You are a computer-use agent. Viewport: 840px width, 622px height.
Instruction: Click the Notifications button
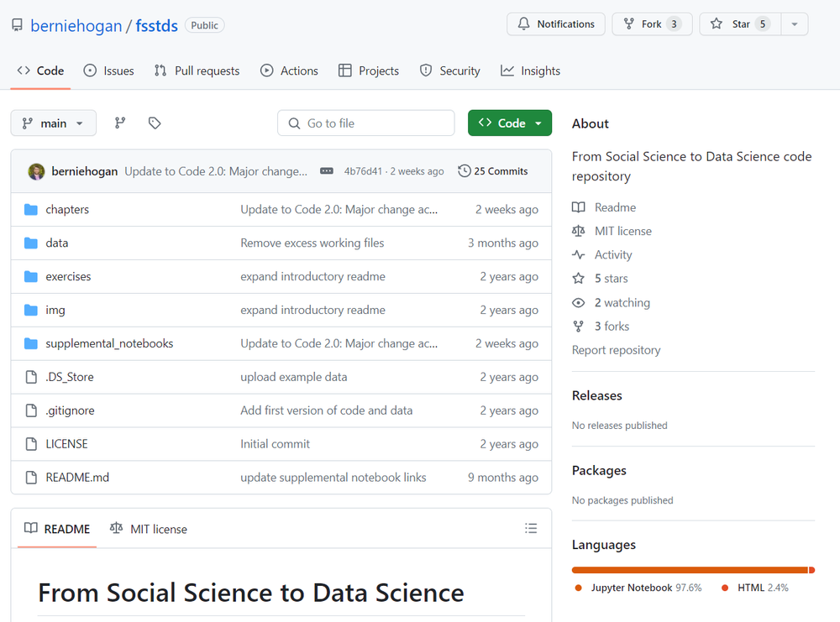tap(556, 24)
